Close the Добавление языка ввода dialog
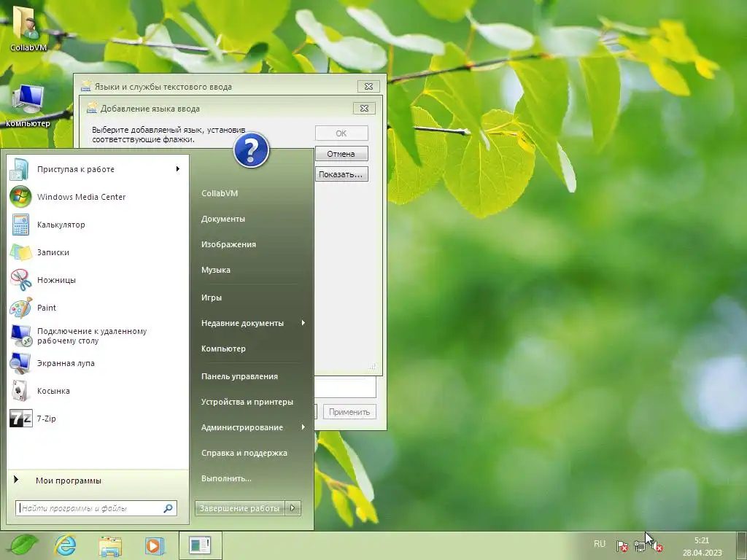747x560 pixels. (x=365, y=108)
